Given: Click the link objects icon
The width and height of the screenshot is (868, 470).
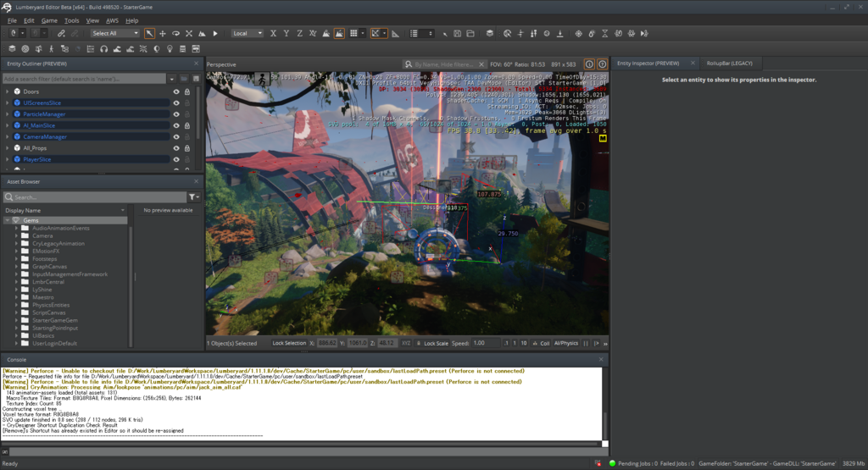Looking at the screenshot, I should coord(61,33).
